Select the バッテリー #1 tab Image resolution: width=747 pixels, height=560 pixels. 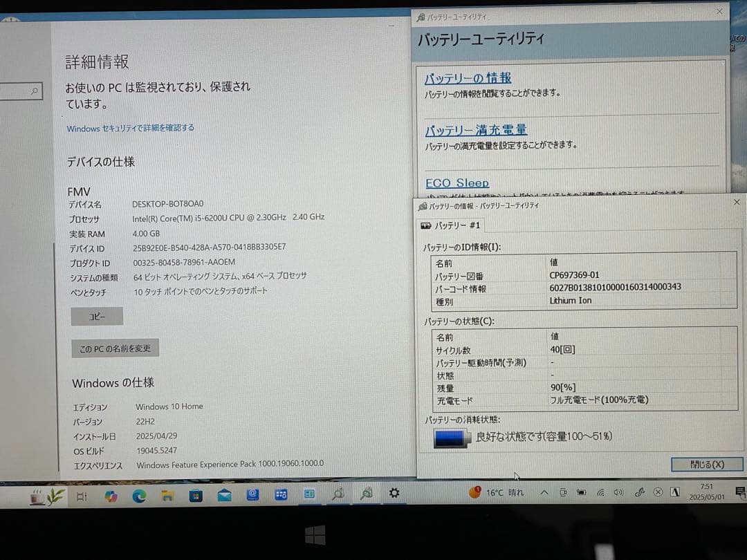click(x=450, y=225)
